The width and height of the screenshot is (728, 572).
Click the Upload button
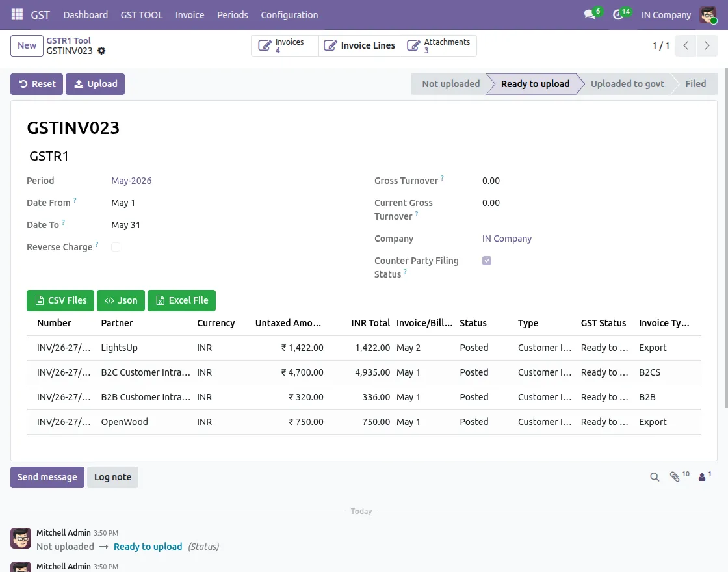coord(95,84)
